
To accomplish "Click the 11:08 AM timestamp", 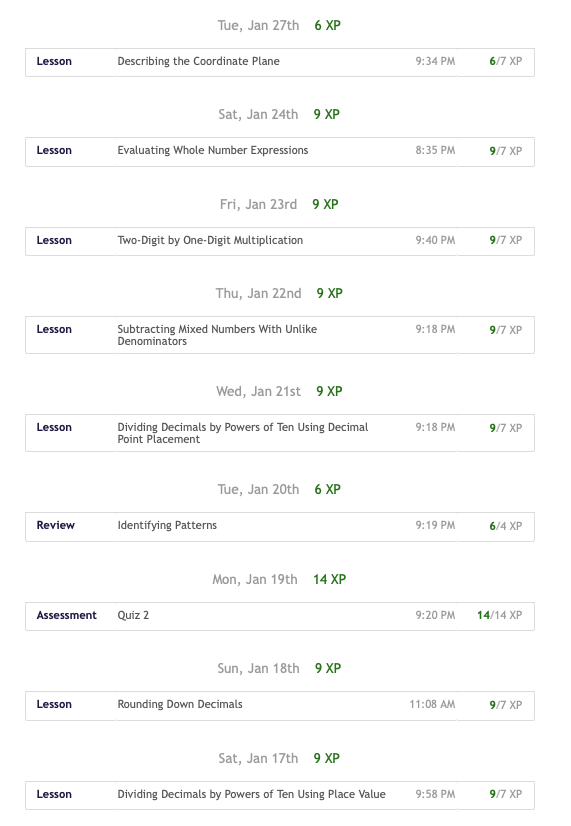I will click(432, 704).
